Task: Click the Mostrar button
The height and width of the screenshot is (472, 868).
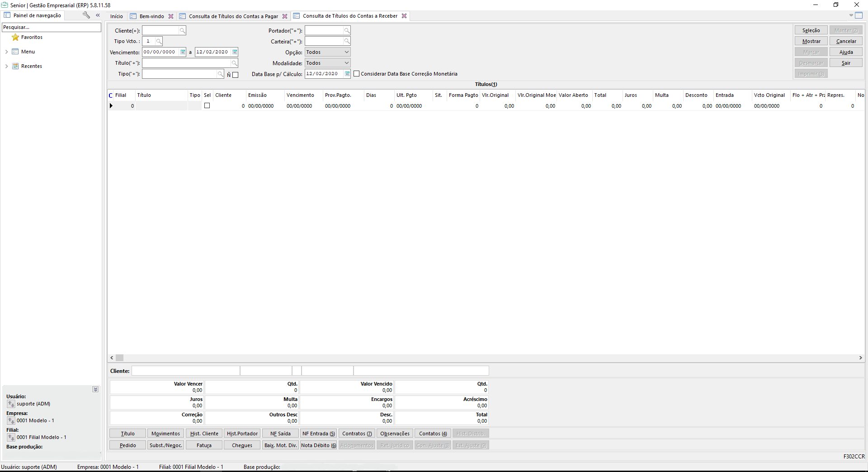Action: [811, 41]
